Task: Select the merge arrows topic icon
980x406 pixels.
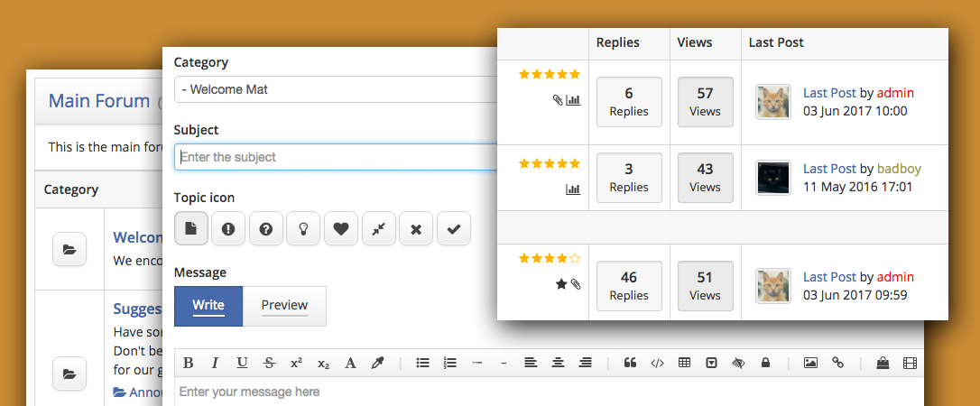Action: [x=378, y=228]
